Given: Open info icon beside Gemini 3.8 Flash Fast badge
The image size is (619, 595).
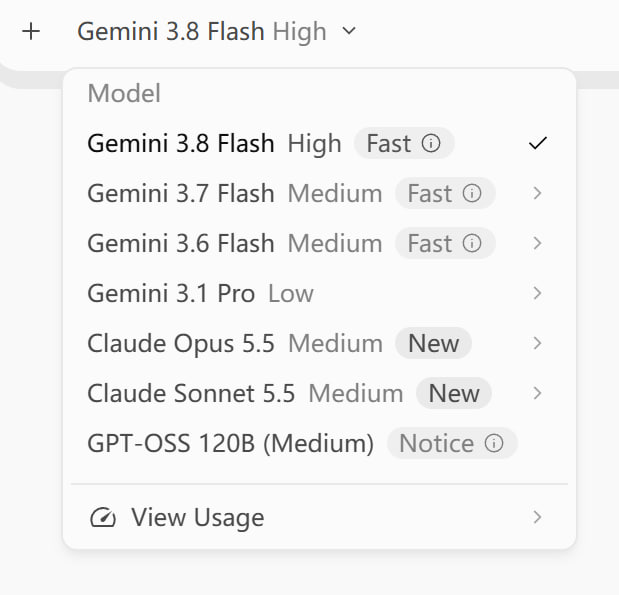Looking at the screenshot, I should point(431,143).
